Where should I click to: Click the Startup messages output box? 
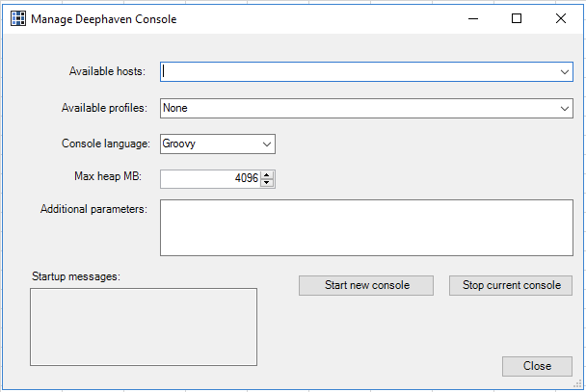145,327
